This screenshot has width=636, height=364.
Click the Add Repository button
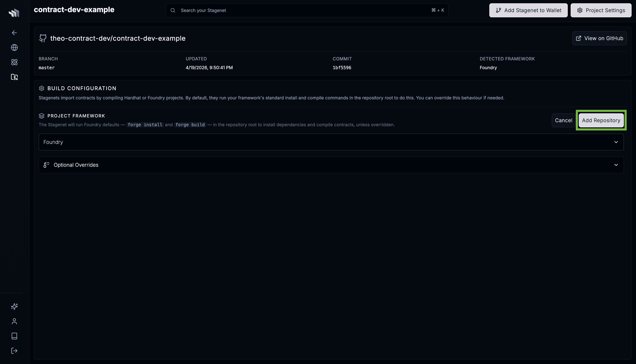(601, 120)
